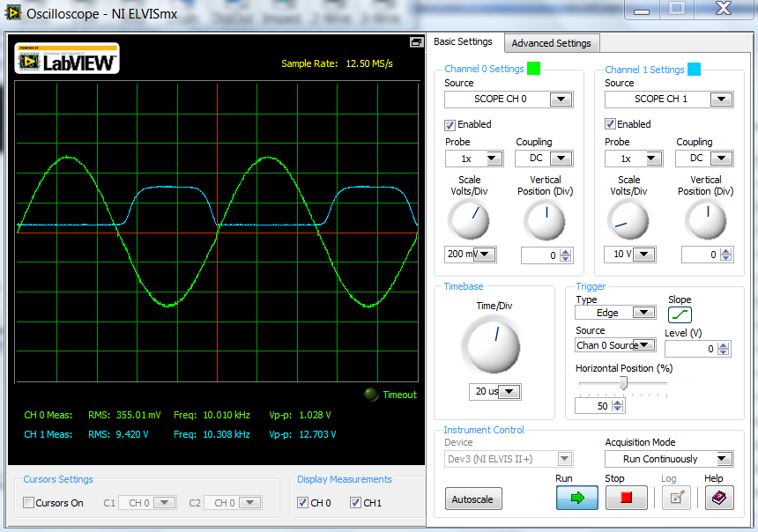Click the Channel 0 Settings heading text
This screenshot has height=532, width=758.
pyautogui.click(x=484, y=69)
